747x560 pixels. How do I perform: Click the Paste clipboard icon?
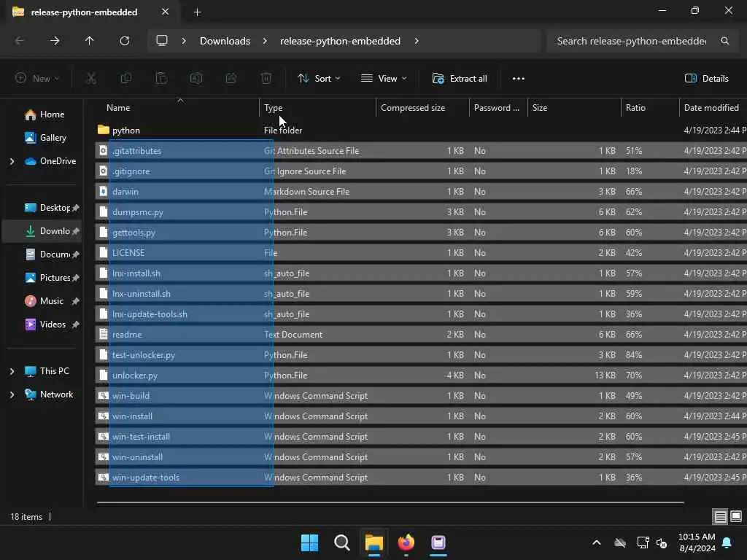(161, 79)
